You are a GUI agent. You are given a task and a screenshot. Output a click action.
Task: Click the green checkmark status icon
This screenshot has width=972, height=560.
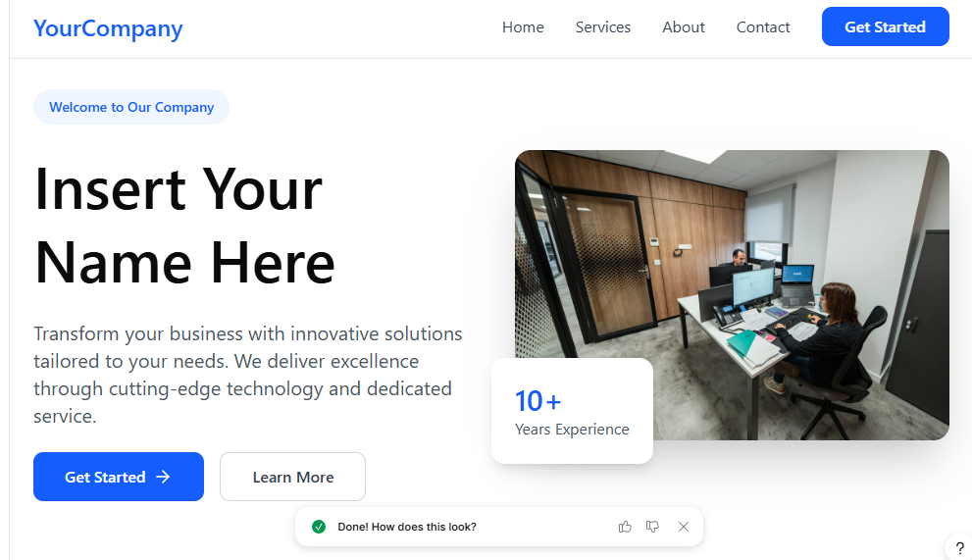point(319,527)
